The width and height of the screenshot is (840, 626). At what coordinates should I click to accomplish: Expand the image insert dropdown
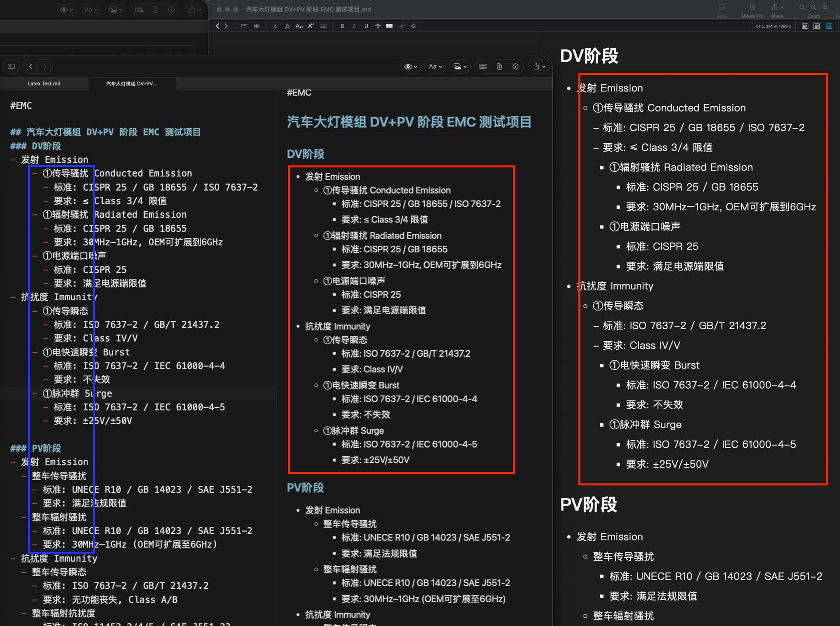tap(460, 66)
